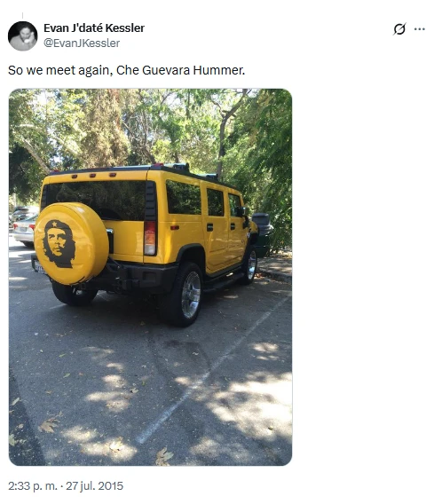
Task: Click the Hummer's front chrome wheel
Action: [x=250, y=264]
